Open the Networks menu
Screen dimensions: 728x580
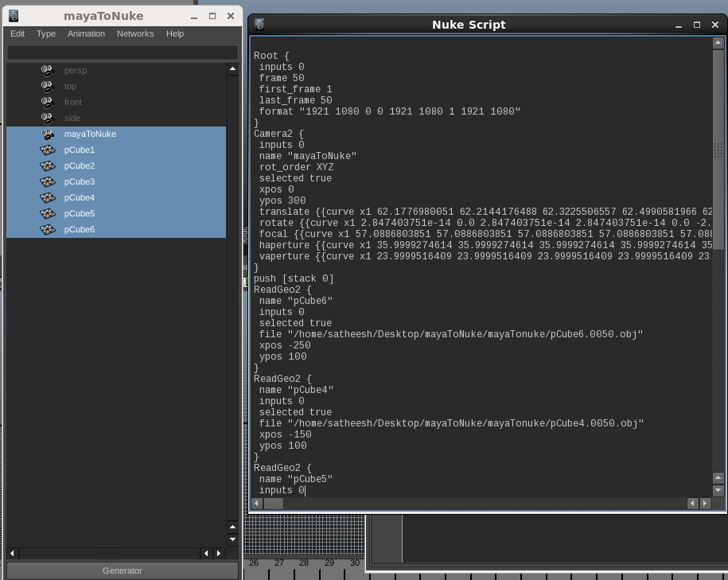tap(135, 33)
